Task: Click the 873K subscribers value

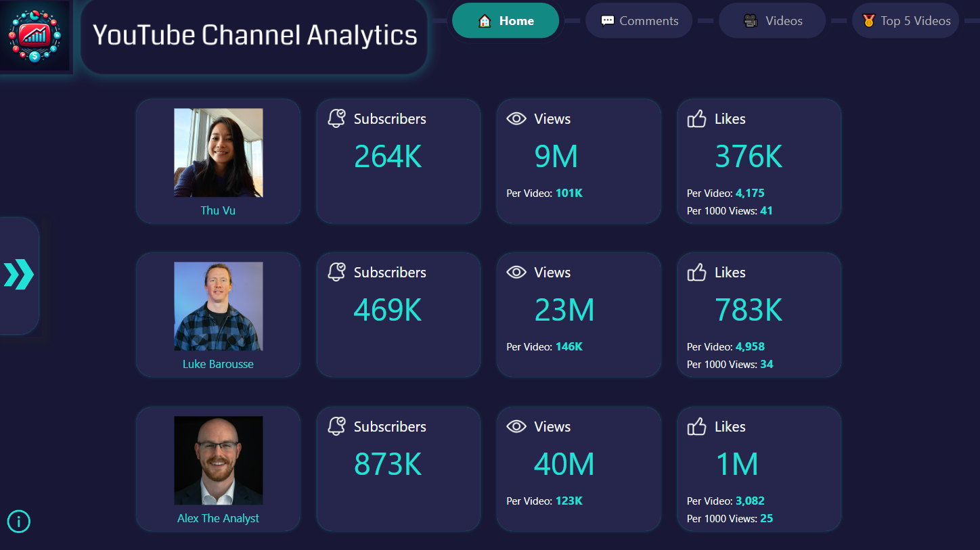Action: click(388, 464)
